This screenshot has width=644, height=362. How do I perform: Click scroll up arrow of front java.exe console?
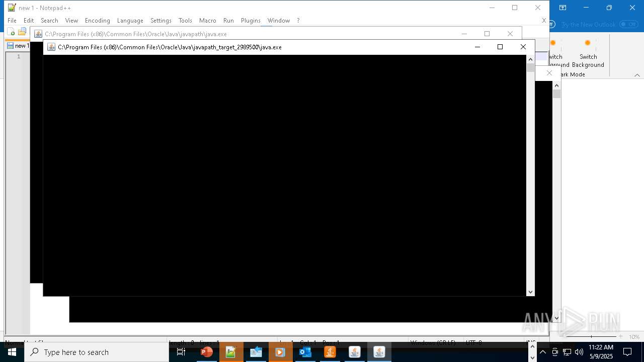530,59
